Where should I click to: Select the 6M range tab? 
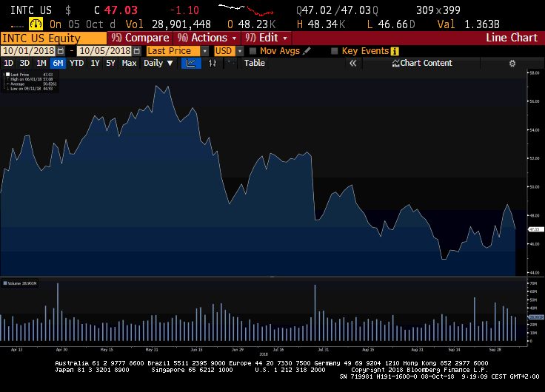[x=58, y=63]
